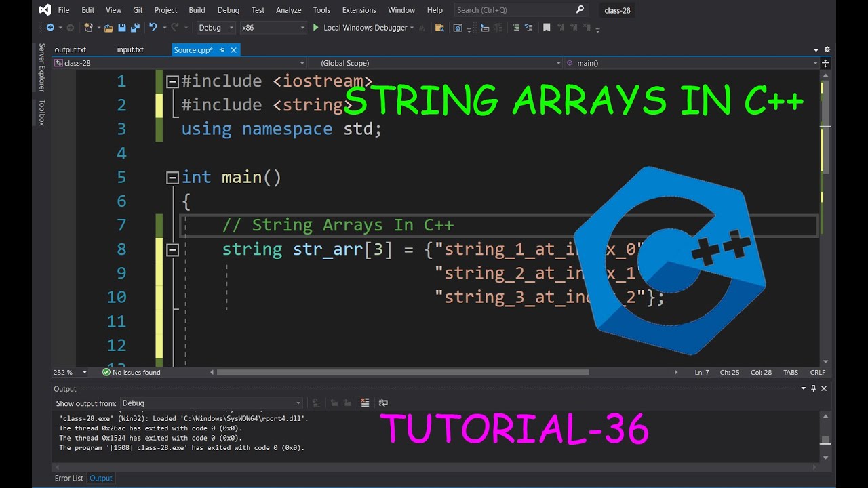This screenshot has width=868, height=488.
Task: Collapse the str_arr initializer on line 8
Action: pyautogui.click(x=172, y=250)
